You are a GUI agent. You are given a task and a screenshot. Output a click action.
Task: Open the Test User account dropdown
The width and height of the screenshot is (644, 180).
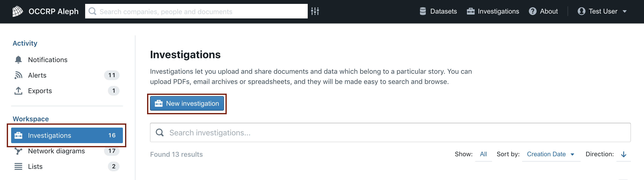[602, 11]
